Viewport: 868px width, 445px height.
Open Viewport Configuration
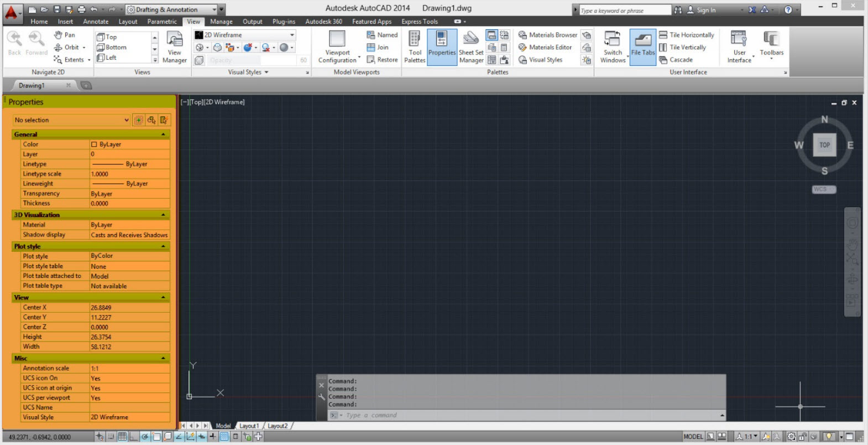pyautogui.click(x=338, y=48)
